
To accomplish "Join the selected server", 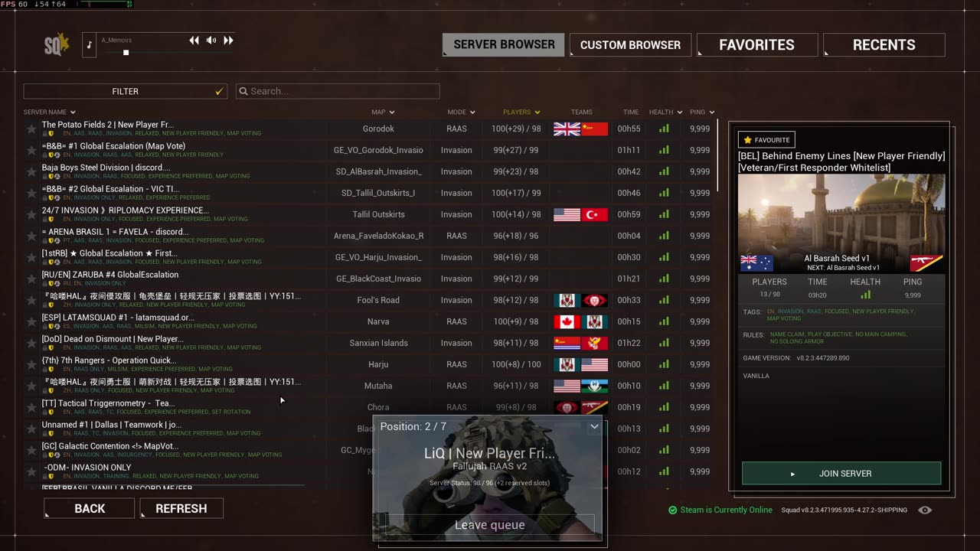I will click(841, 473).
